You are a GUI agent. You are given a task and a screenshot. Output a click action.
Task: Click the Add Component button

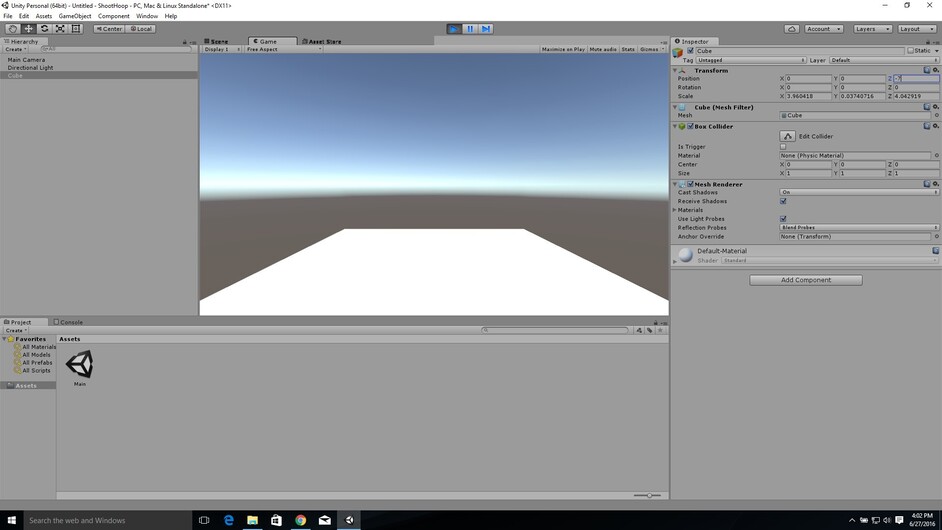pos(806,280)
